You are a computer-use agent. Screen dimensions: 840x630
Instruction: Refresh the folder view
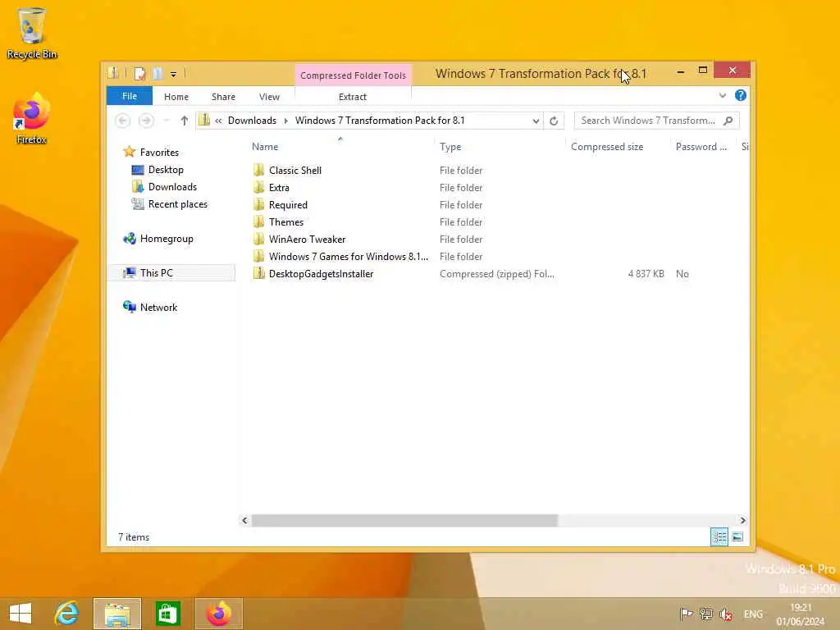[554, 121]
